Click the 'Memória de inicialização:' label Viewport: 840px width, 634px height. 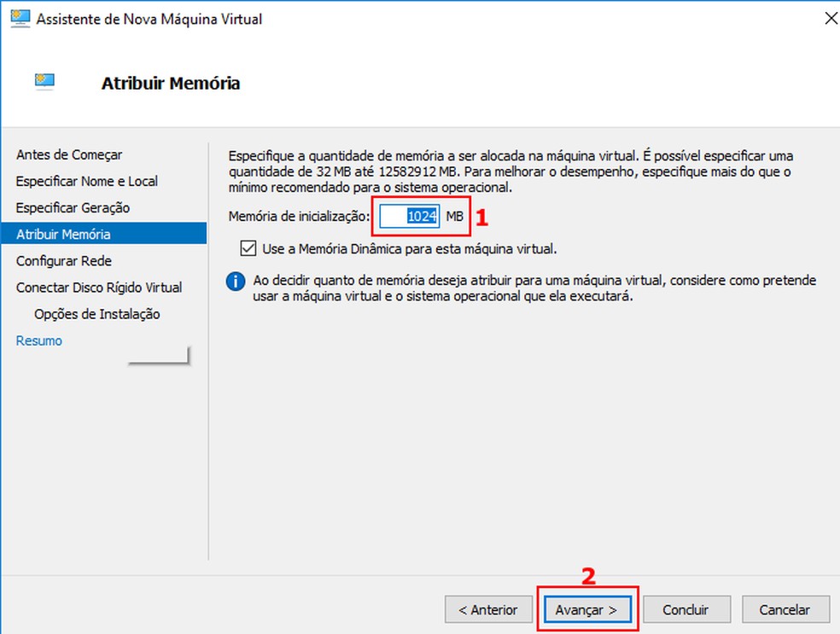point(299,217)
